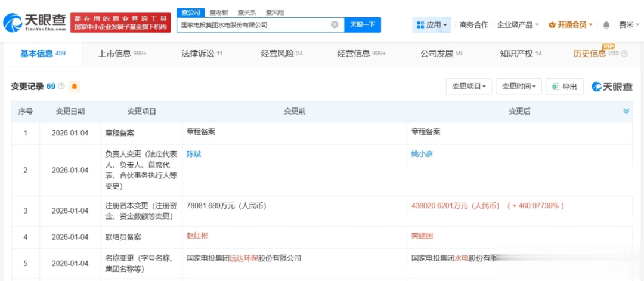Click the 国家电投集团远达环保股份有限公司 old name
644x281 pixels.
[244, 259]
